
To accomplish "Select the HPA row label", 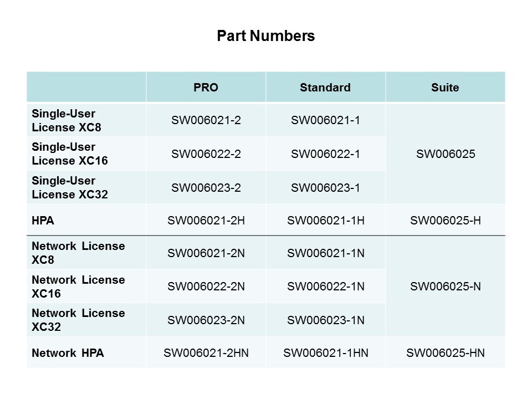I will coord(43,221).
